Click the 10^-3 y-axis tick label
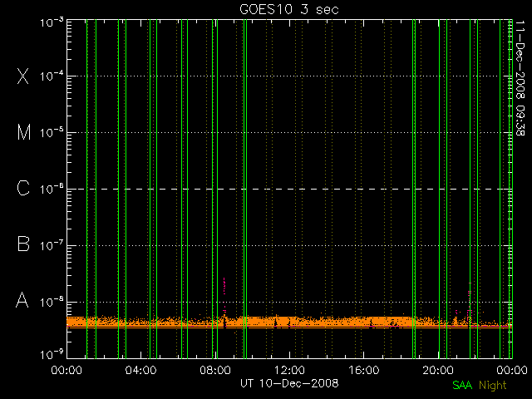Viewport: 532px width, 399px height. [52, 22]
